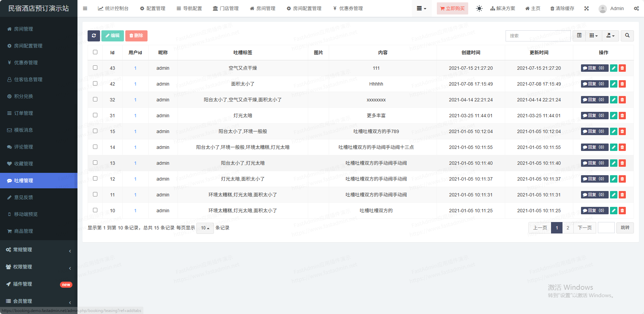
Task: Check the select-all header checkbox
Action: click(x=95, y=52)
